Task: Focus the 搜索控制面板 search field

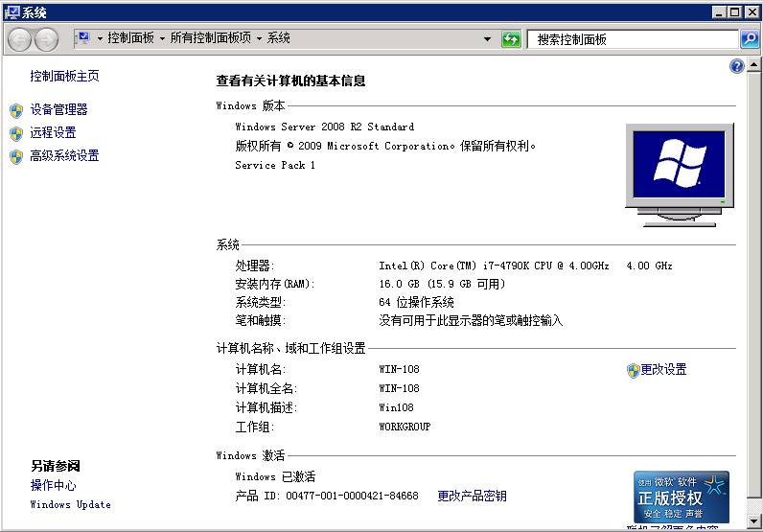Action: click(633, 39)
